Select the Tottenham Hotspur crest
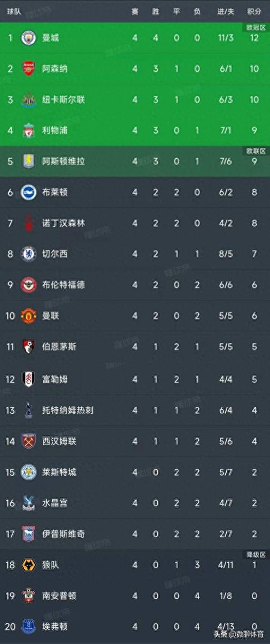The image size is (270, 644). point(28,410)
